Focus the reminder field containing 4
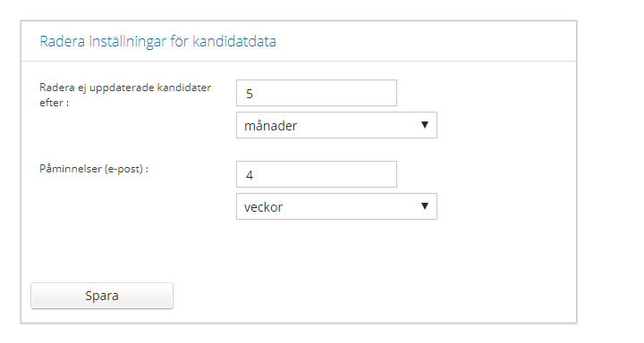Image resolution: width=644 pixels, height=343 pixels. click(x=317, y=174)
